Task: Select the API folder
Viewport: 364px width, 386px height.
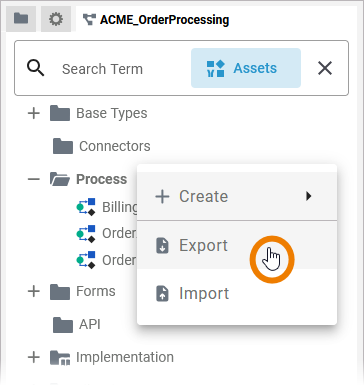Action: (x=77, y=324)
